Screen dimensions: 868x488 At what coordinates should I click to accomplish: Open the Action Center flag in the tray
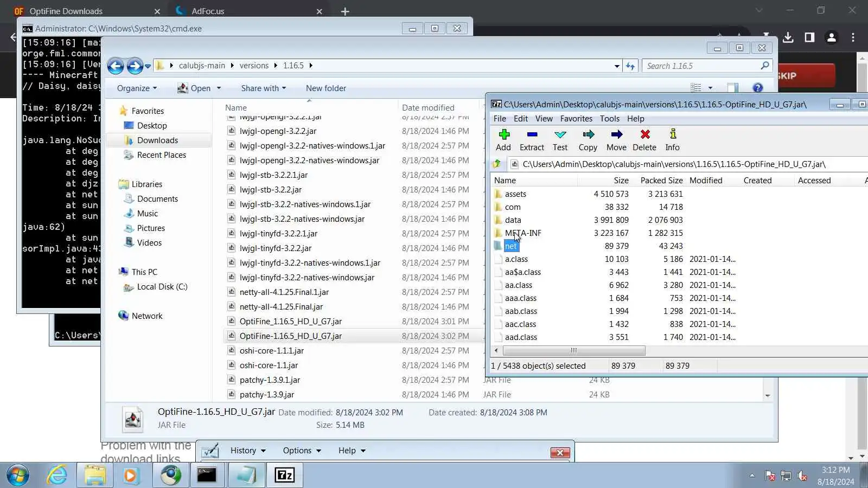click(770, 476)
